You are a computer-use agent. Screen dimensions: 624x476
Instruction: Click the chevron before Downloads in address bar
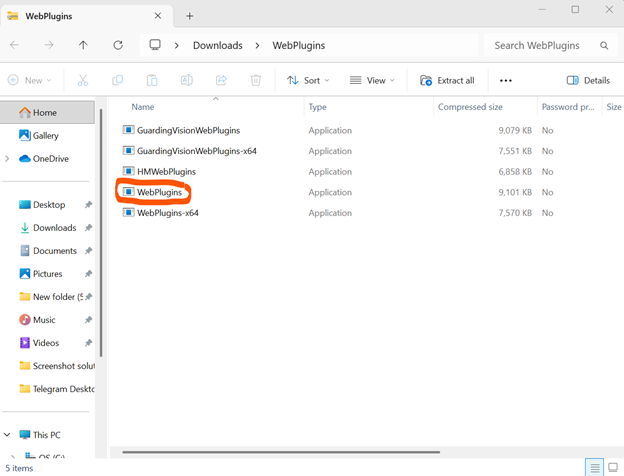[177, 46]
